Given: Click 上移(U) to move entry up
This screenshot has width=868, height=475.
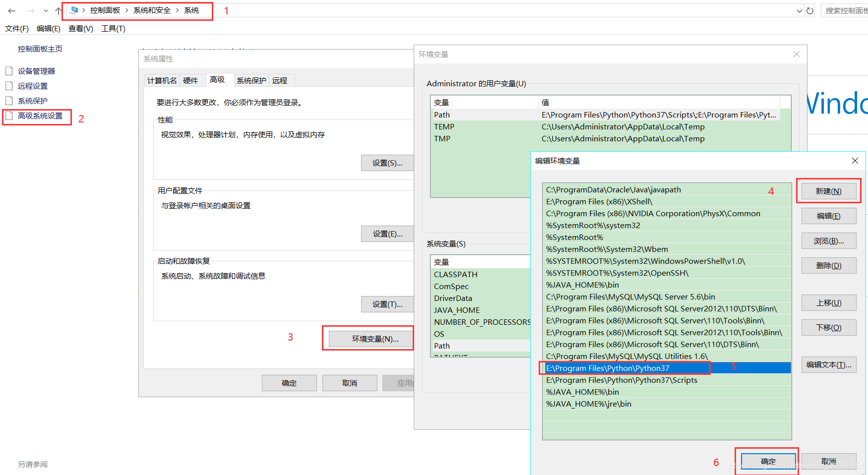Looking at the screenshot, I should tap(828, 303).
